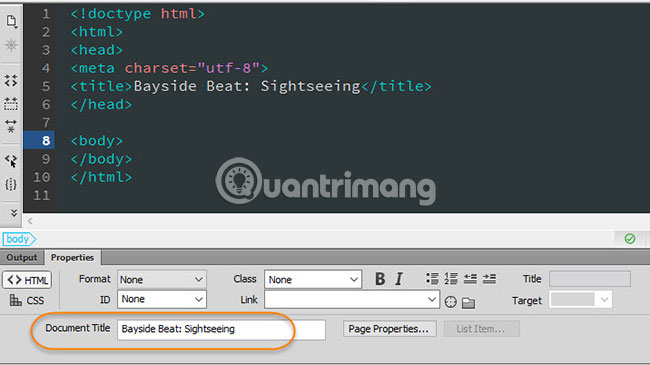Open the Link combo box dropdown arrow
Image resolution: width=650 pixels, height=365 pixels.
[x=432, y=299]
